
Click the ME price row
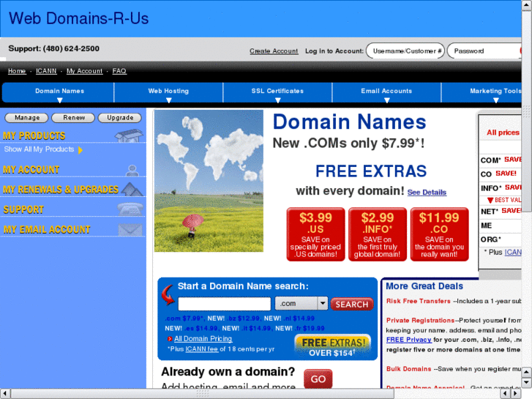pyautogui.click(x=501, y=225)
